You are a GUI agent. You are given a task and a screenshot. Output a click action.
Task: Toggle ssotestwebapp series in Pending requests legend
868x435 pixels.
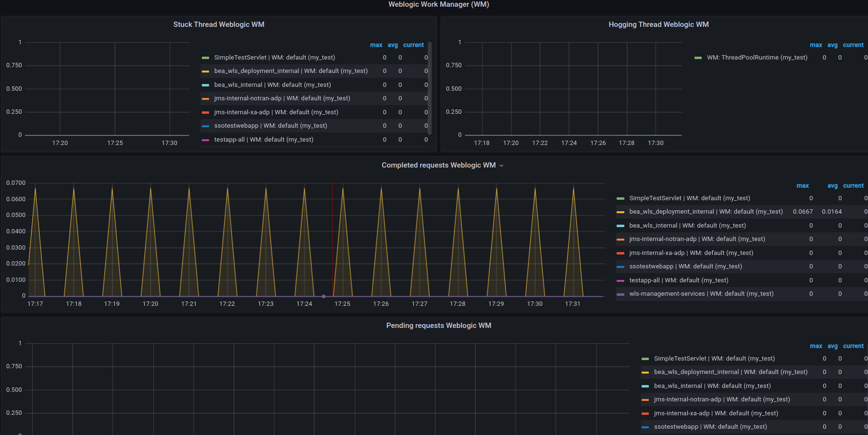point(710,427)
